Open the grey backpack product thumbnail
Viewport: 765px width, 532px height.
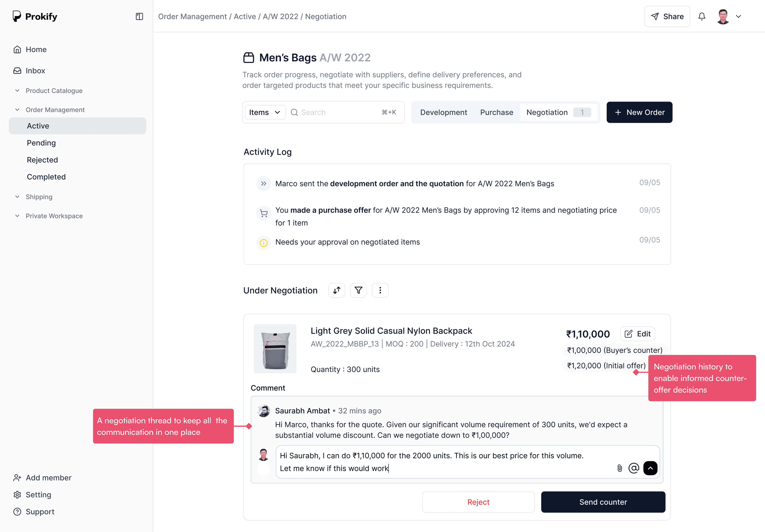click(x=275, y=349)
